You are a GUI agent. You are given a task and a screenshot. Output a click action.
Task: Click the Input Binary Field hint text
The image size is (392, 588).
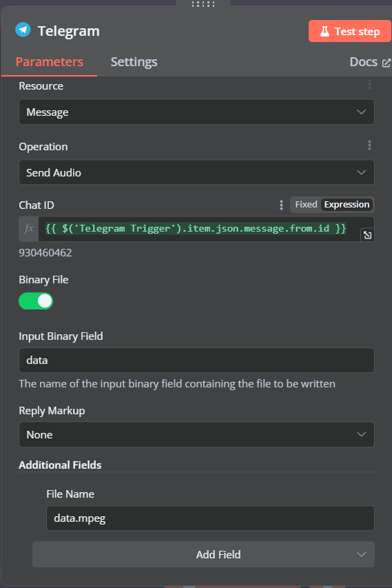click(177, 384)
